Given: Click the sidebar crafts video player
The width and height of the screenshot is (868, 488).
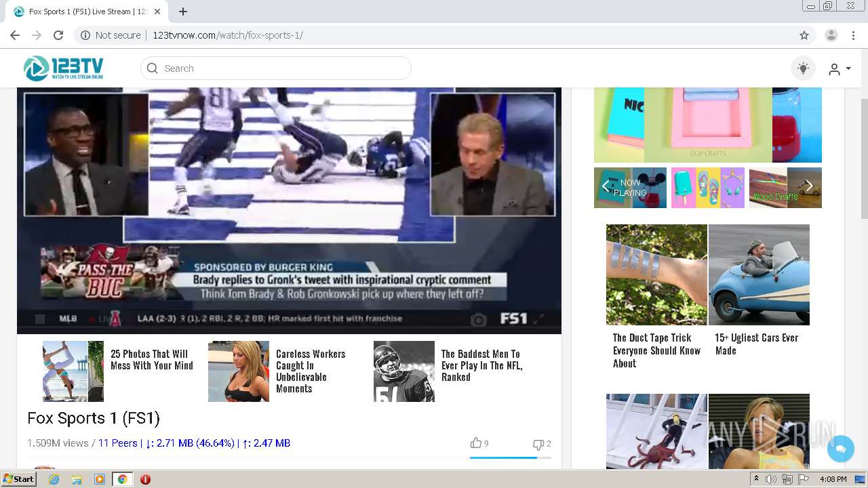Looking at the screenshot, I should [x=708, y=125].
